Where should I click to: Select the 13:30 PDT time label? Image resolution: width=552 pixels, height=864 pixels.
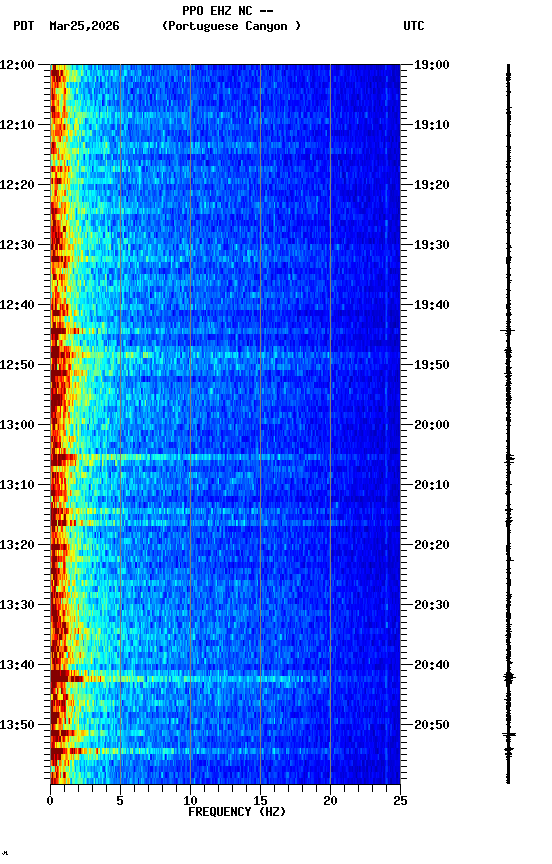(x=17, y=606)
